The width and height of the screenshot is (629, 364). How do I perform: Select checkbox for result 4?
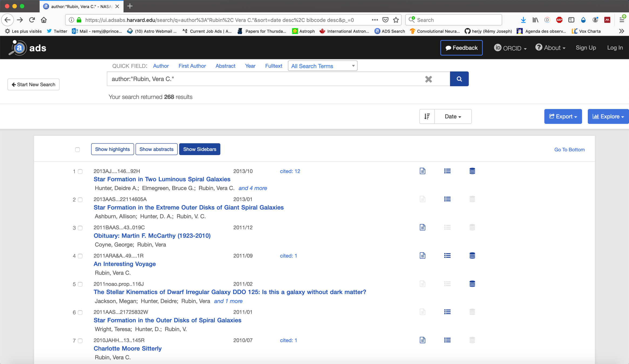(80, 256)
